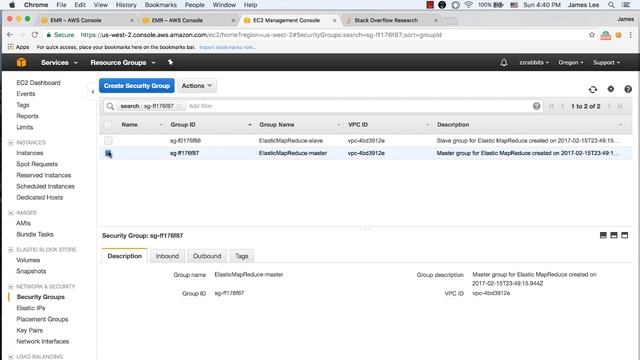Screen dimensions: 640x360
Task: Open Snapshots in the sidebar
Action: coord(31,271)
